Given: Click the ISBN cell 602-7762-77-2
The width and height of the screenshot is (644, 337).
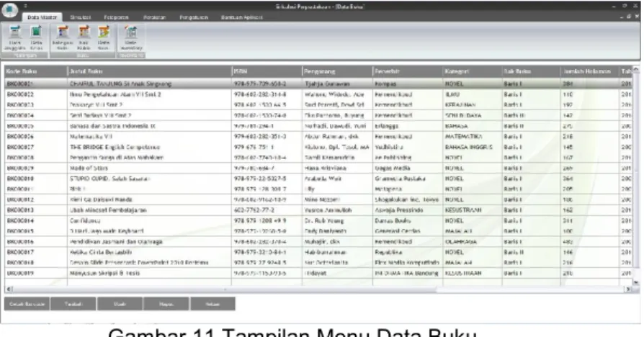Looking at the screenshot, I should click(x=267, y=210).
